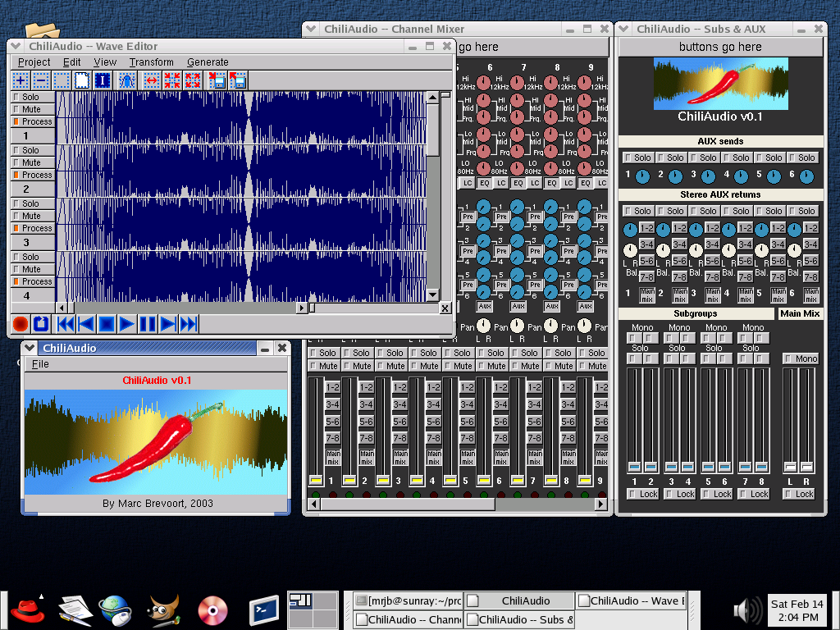Image resolution: width=840 pixels, height=630 pixels.
Task: Click the inward red arrows shrink icon
Action: tap(172, 81)
